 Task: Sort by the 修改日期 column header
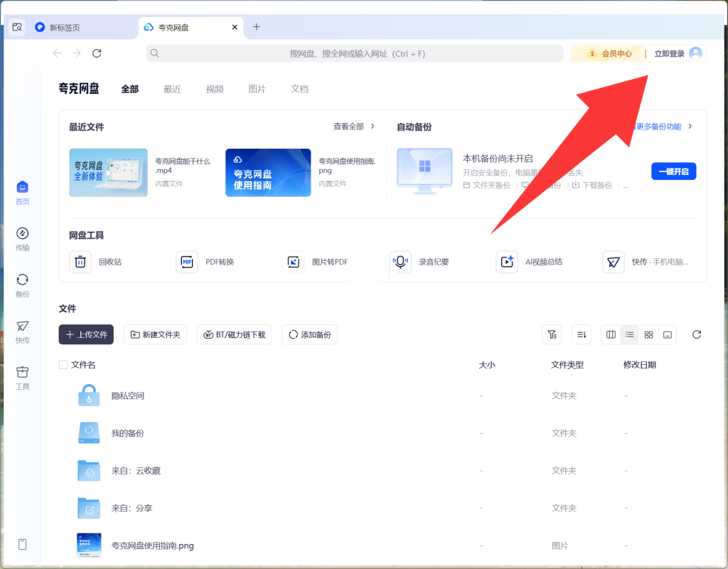(640, 365)
